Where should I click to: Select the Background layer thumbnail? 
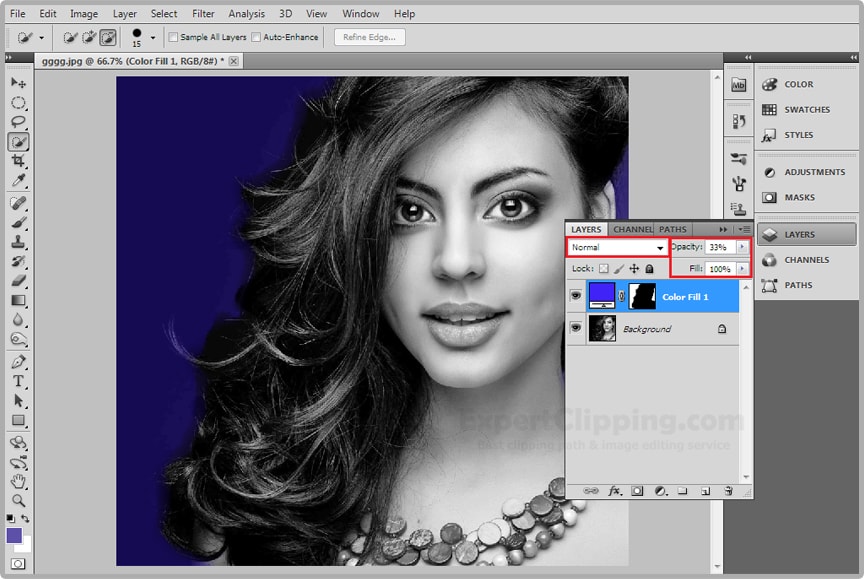pyautogui.click(x=602, y=329)
